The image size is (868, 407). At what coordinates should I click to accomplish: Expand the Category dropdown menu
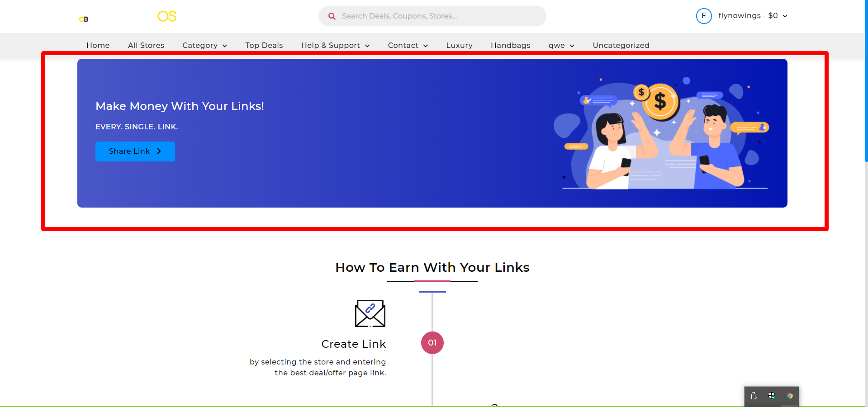coord(205,45)
